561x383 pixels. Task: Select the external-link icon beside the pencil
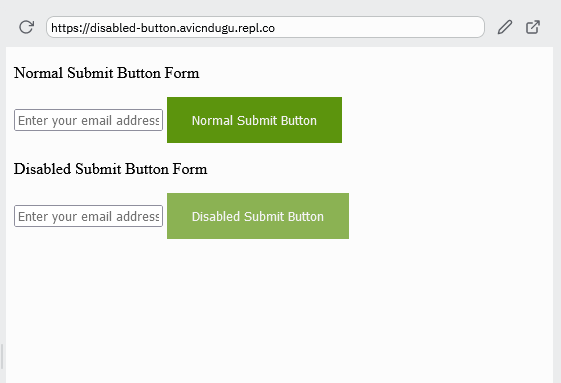tap(533, 27)
